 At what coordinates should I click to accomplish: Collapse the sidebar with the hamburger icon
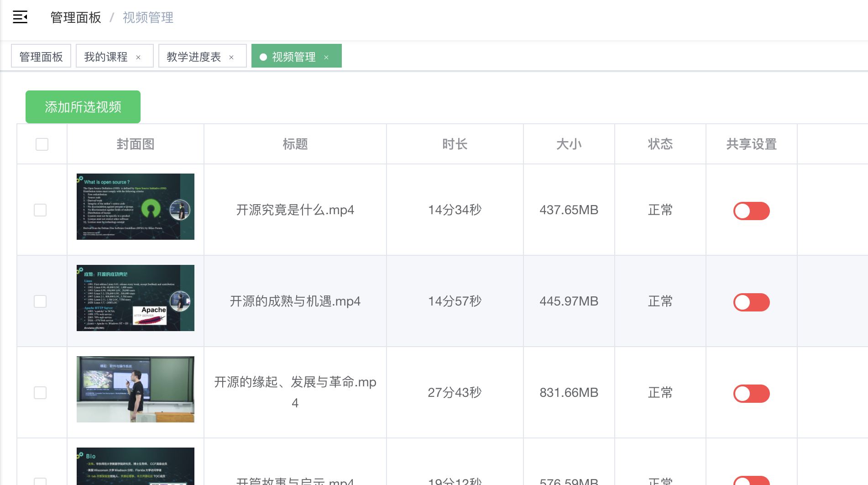pyautogui.click(x=20, y=17)
